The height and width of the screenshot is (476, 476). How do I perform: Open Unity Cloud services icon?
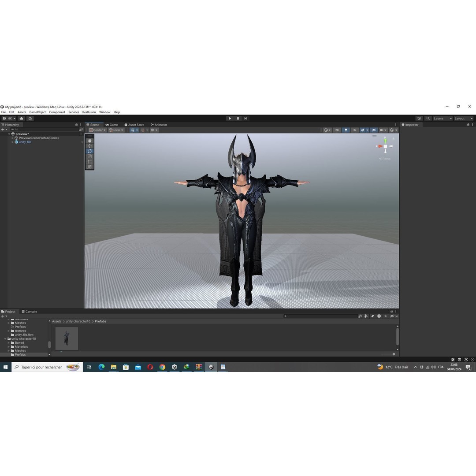[x=22, y=119]
